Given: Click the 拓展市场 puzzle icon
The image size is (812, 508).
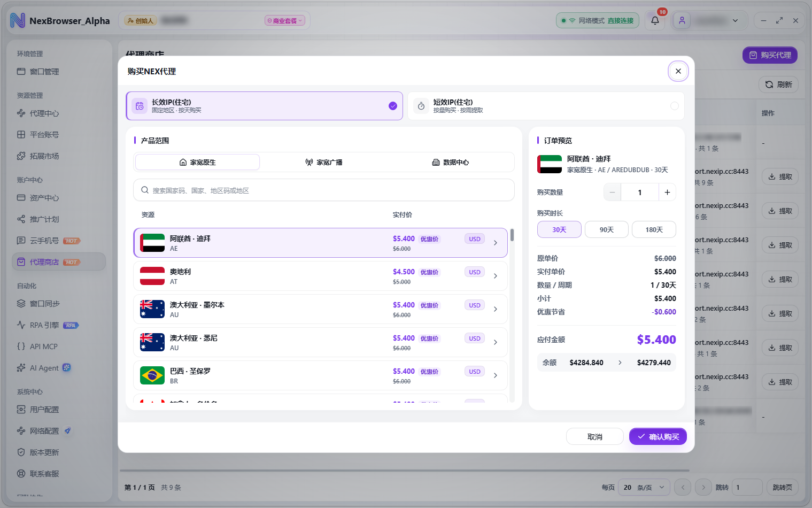Looking at the screenshot, I should coord(21,156).
